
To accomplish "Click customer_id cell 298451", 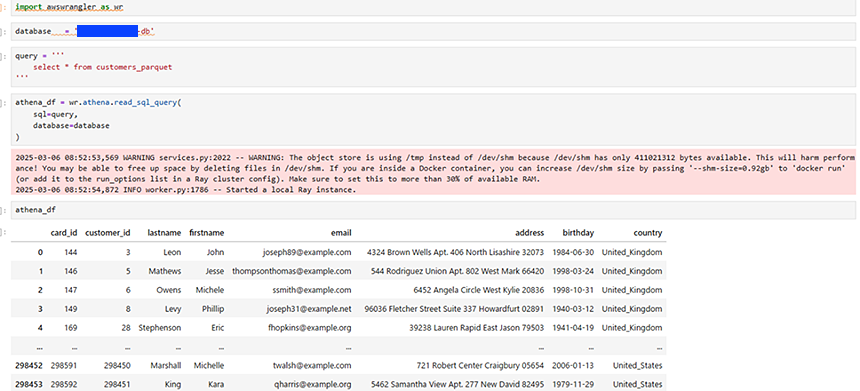I will [x=117, y=384].
